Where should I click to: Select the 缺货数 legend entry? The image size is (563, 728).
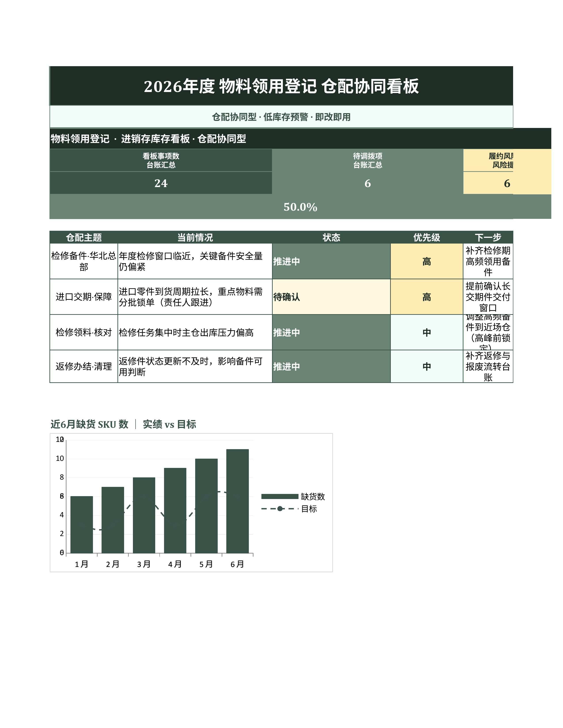(293, 496)
